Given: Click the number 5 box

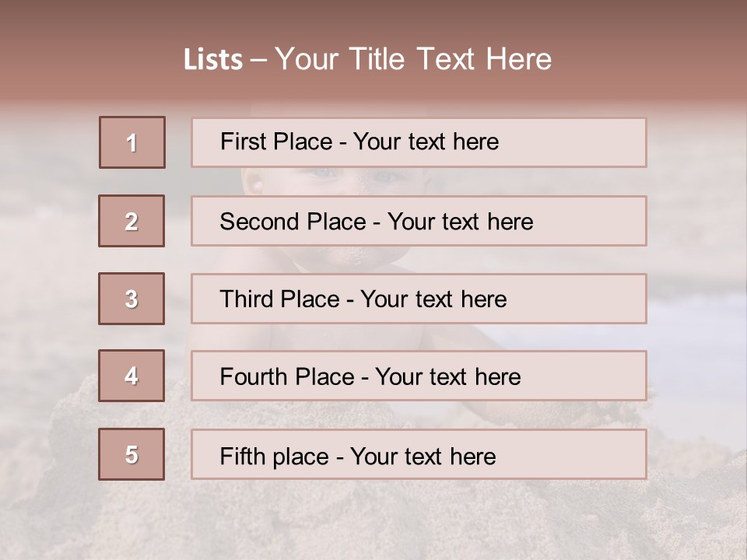Looking at the screenshot, I should coord(132,454).
